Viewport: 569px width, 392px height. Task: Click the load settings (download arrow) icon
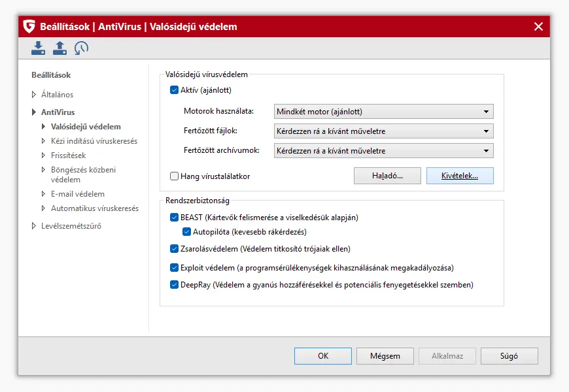coord(39,48)
